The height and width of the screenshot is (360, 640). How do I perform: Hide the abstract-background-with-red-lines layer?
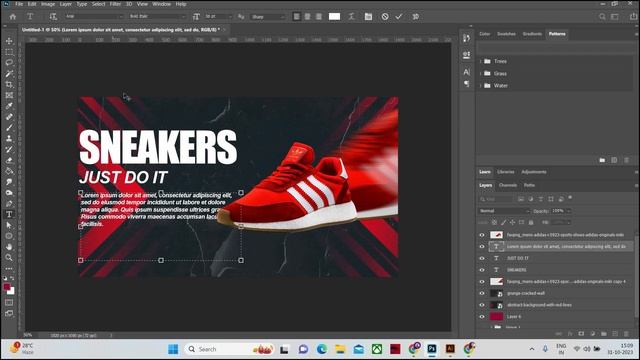482,305
